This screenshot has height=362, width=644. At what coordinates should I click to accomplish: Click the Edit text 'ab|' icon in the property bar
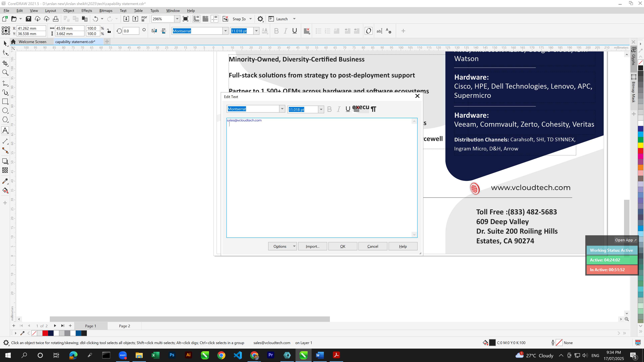(x=379, y=31)
